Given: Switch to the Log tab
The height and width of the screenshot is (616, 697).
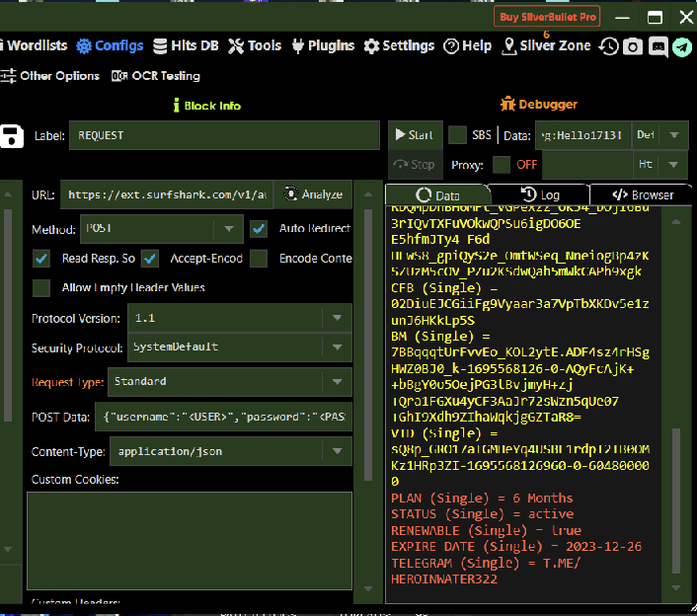Looking at the screenshot, I should (539, 195).
